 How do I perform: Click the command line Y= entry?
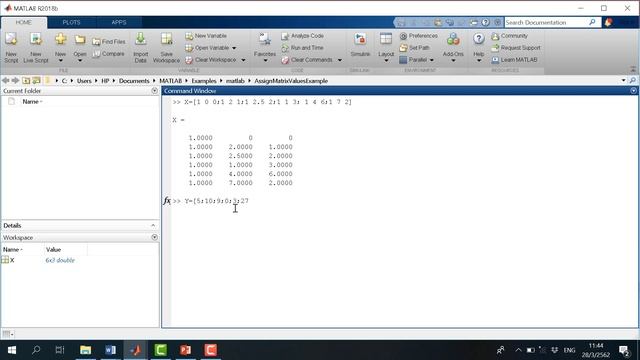tap(216, 201)
